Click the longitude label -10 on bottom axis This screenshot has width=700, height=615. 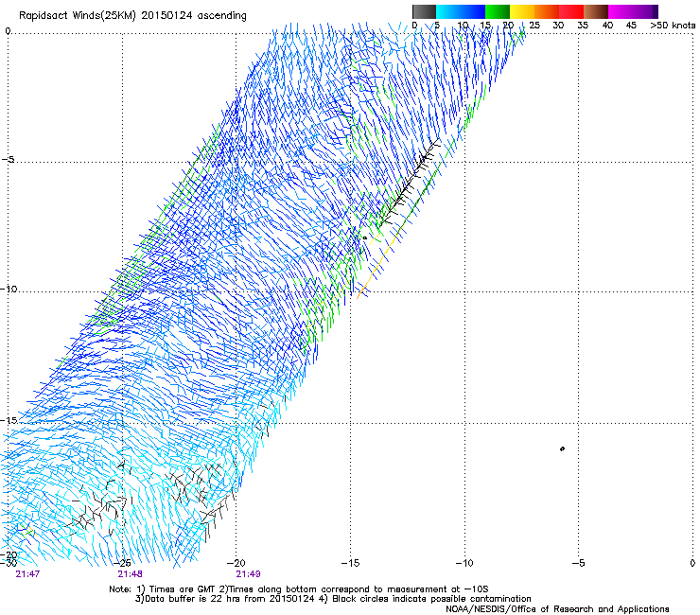coord(464,563)
